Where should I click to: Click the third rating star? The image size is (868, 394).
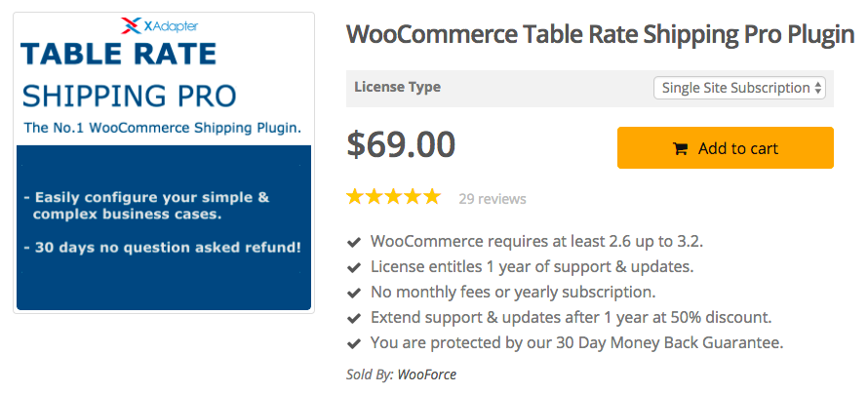[x=394, y=197]
